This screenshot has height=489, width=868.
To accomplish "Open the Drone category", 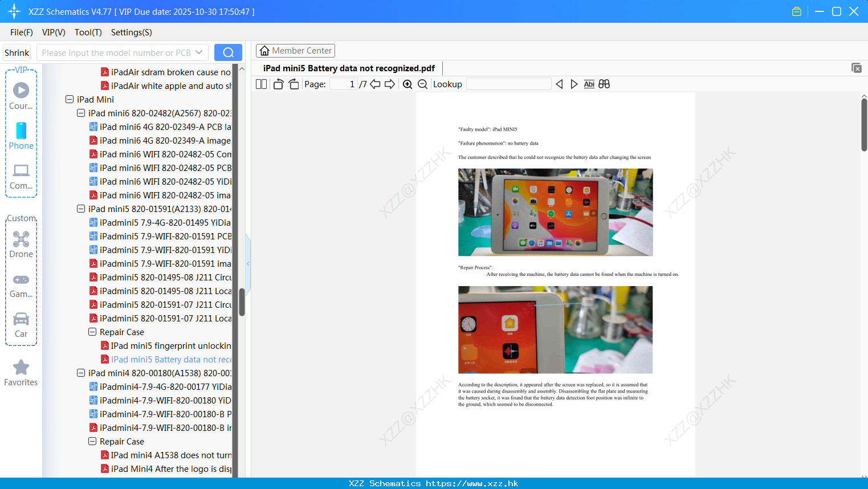I will click(x=21, y=244).
